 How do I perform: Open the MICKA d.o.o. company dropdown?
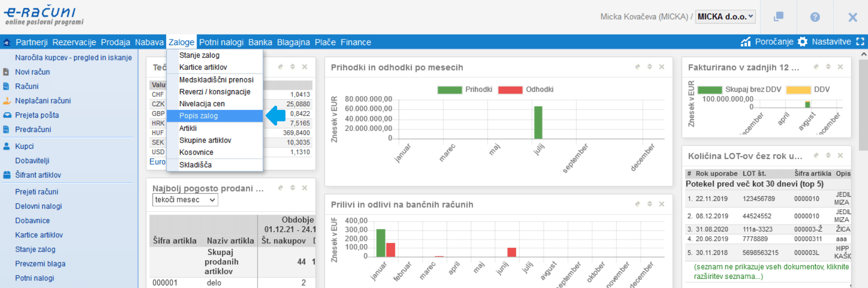(x=725, y=17)
